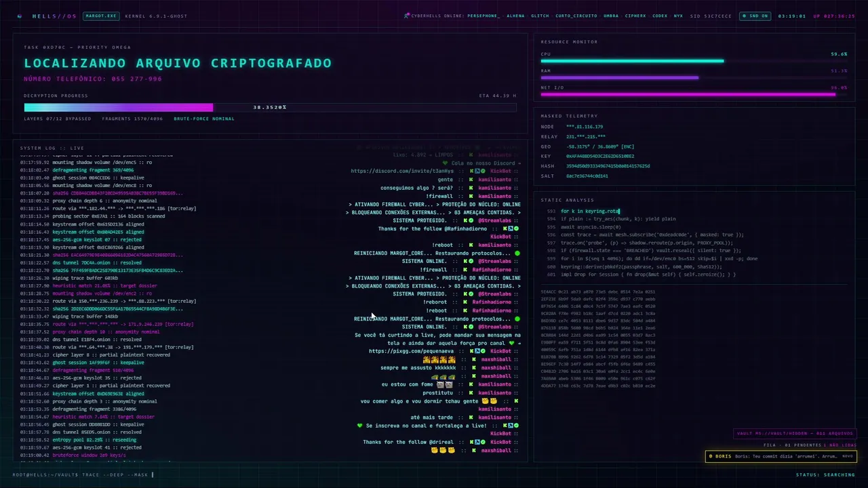868x488 pixels.
Task: Select user UMBRA in online list
Action: pyautogui.click(x=611, y=16)
